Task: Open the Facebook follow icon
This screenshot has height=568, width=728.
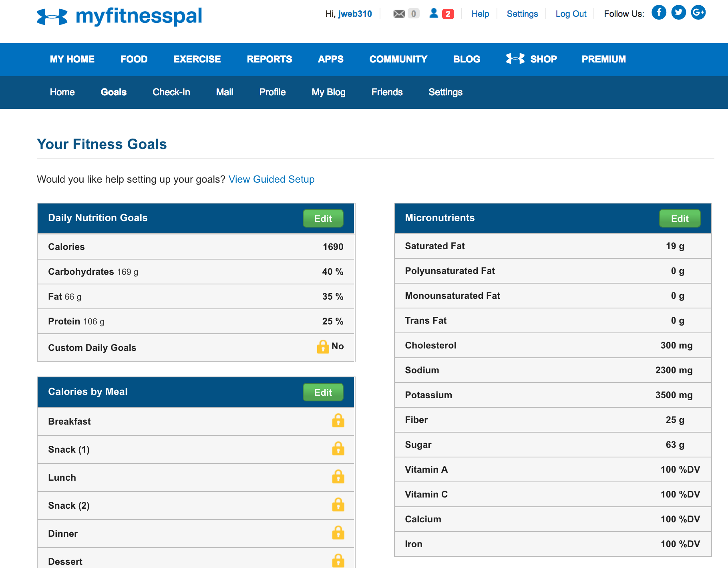Action: point(659,12)
